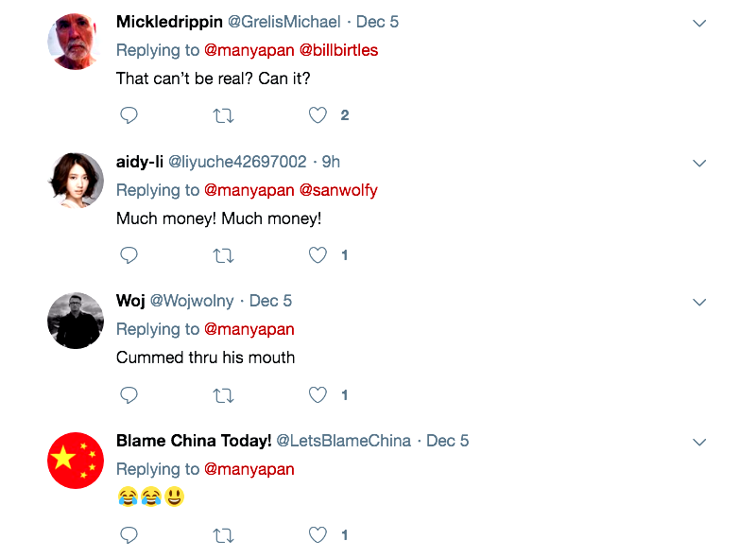
Task: Retweet aidy-li's "Much money" tweet
Action: [x=224, y=255]
